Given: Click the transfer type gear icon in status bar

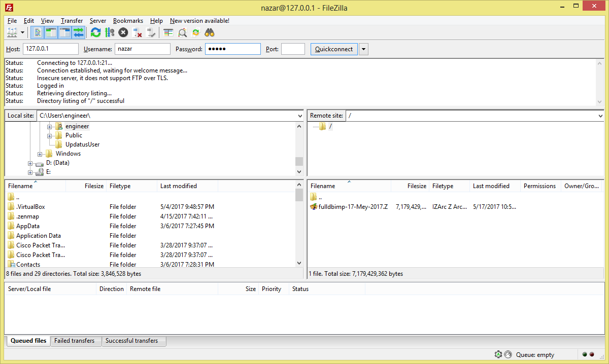Looking at the screenshot, I should coord(498,354).
